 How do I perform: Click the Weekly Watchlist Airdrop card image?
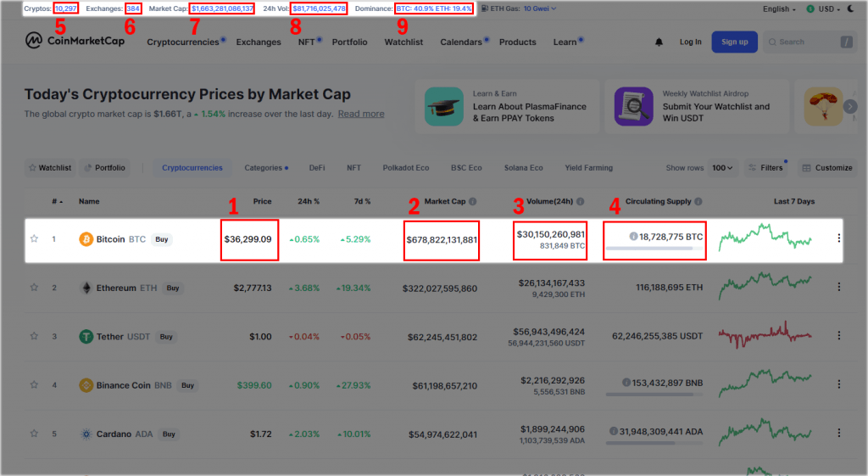634,106
